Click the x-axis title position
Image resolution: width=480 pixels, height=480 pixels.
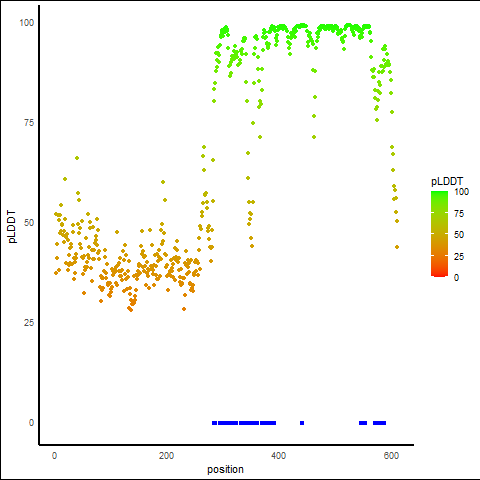click(225, 469)
